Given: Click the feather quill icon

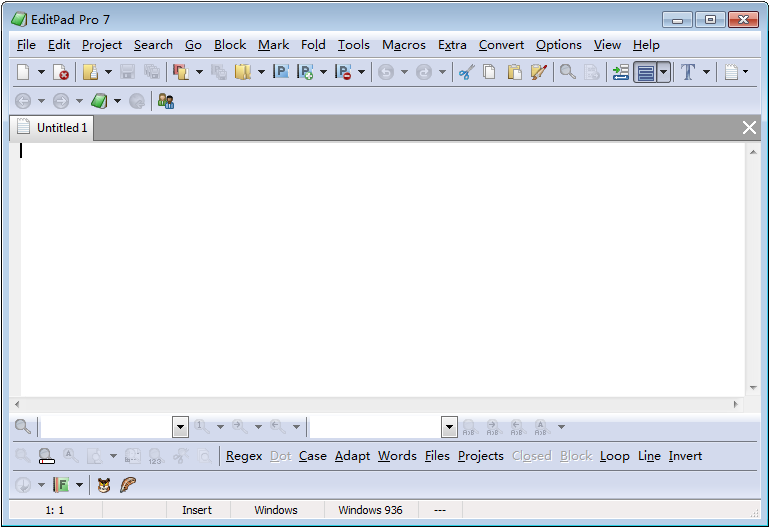Looking at the screenshot, I should pyautogui.click(x=128, y=485).
